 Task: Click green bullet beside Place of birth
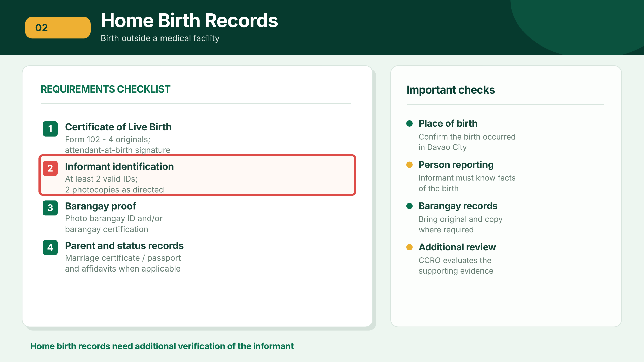pos(409,123)
